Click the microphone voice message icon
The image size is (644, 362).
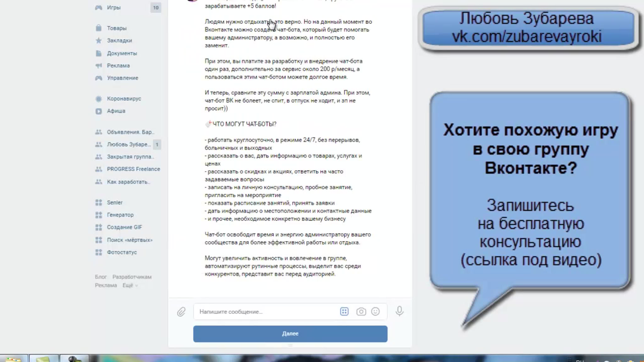pos(400,311)
